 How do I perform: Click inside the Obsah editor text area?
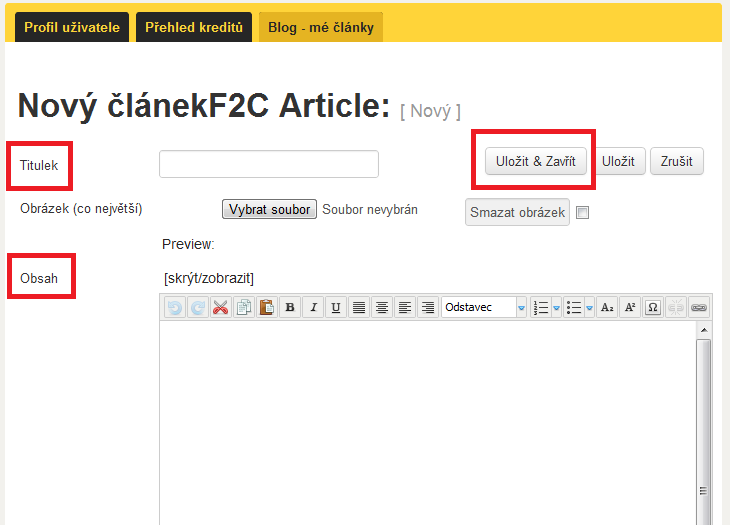coord(428,423)
